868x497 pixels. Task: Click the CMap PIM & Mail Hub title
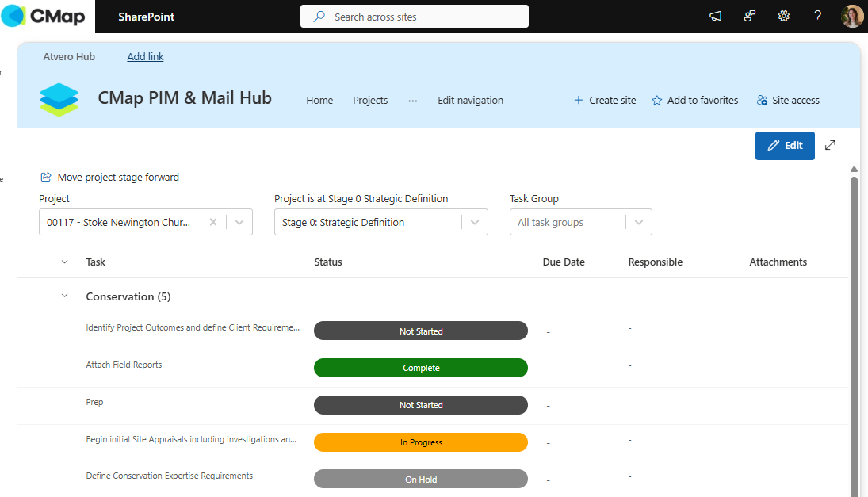click(x=185, y=98)
